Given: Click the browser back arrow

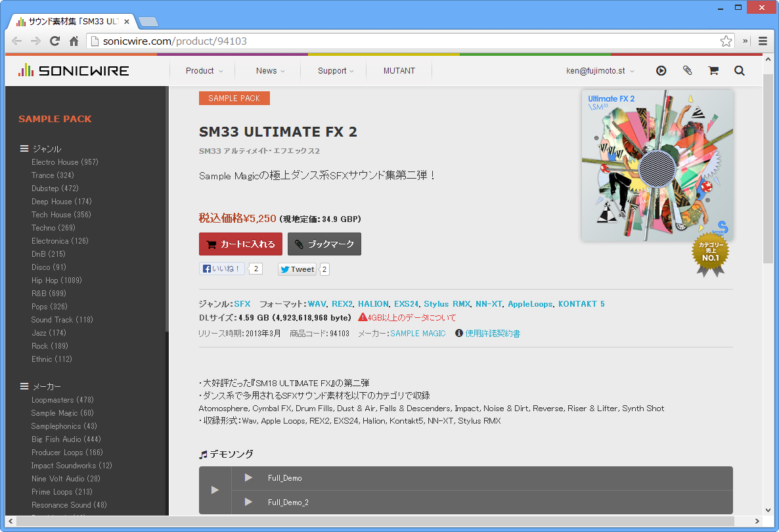Looking at the screenshot, I should pos(17,41).
